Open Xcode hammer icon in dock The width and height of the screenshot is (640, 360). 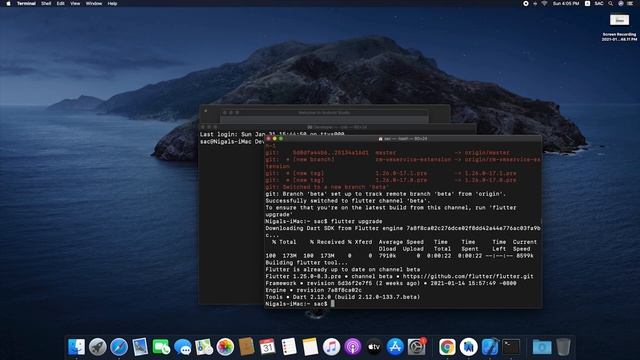(490, 347)
